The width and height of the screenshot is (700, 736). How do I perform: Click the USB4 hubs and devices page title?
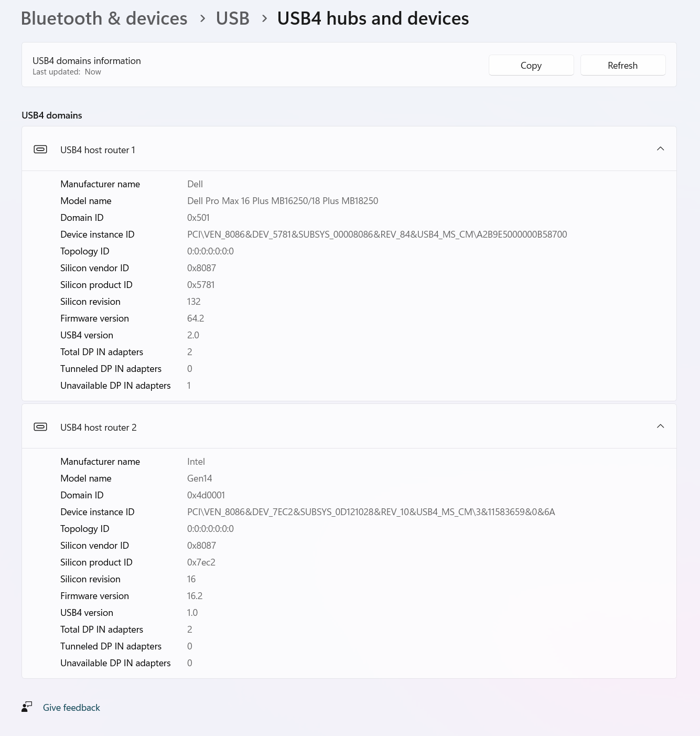[x=373, y=18]
